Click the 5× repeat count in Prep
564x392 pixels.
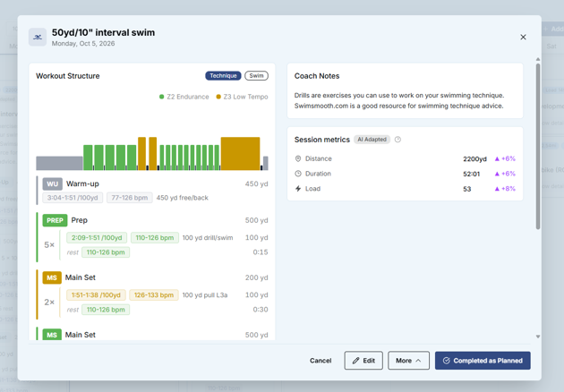click(49, 245)
